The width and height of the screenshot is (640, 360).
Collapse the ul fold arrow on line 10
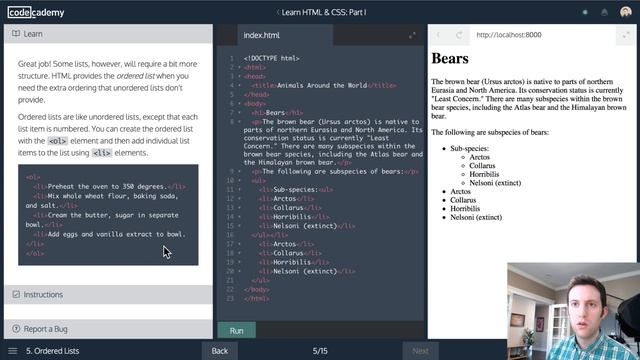pyautogui.click(x=240, y=180)
